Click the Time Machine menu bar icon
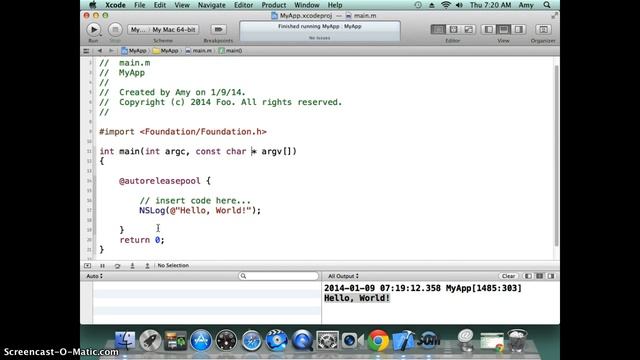This screenshot has width=640, height=360. (418, 5)
